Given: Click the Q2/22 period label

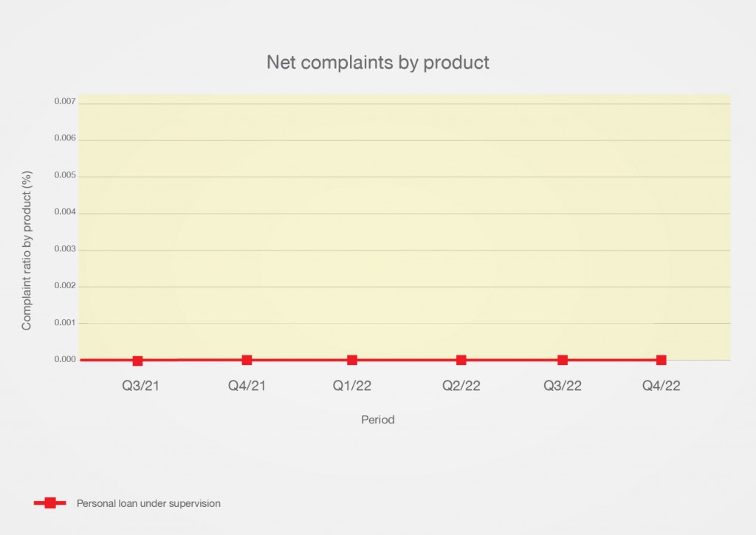Looking at the screenshot, I should (461, 386).
